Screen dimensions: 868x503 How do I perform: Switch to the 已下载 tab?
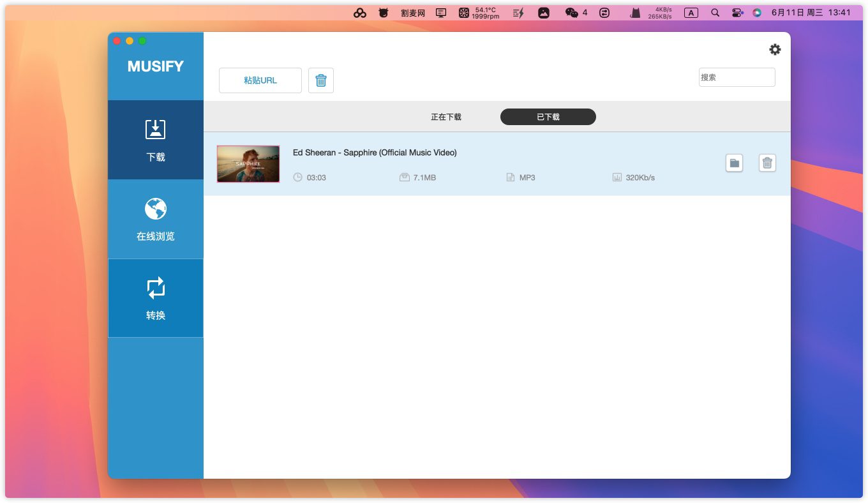click(548, 117)
